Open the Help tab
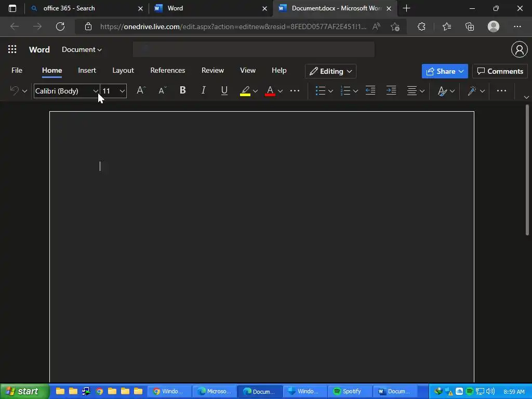Screen dimensions: 532x399 (x=279, y=70)
